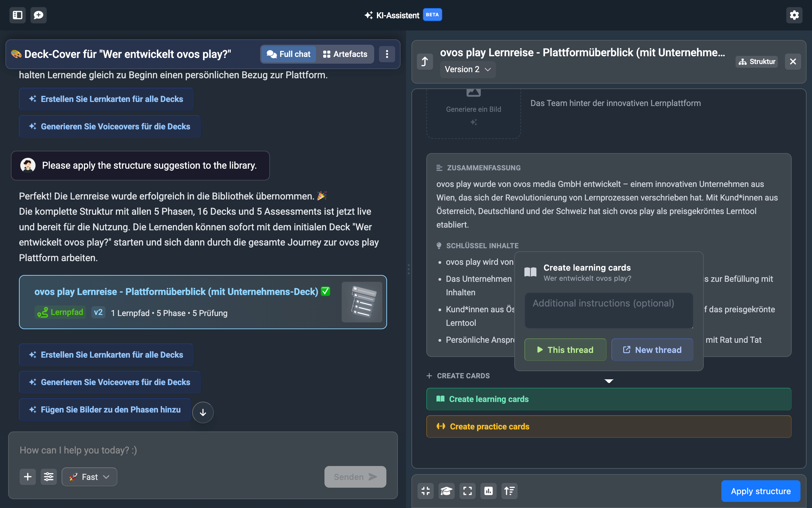Focus the Additional instructions text field
Viewport: 812px width, 508px height.
pos(608,310)
